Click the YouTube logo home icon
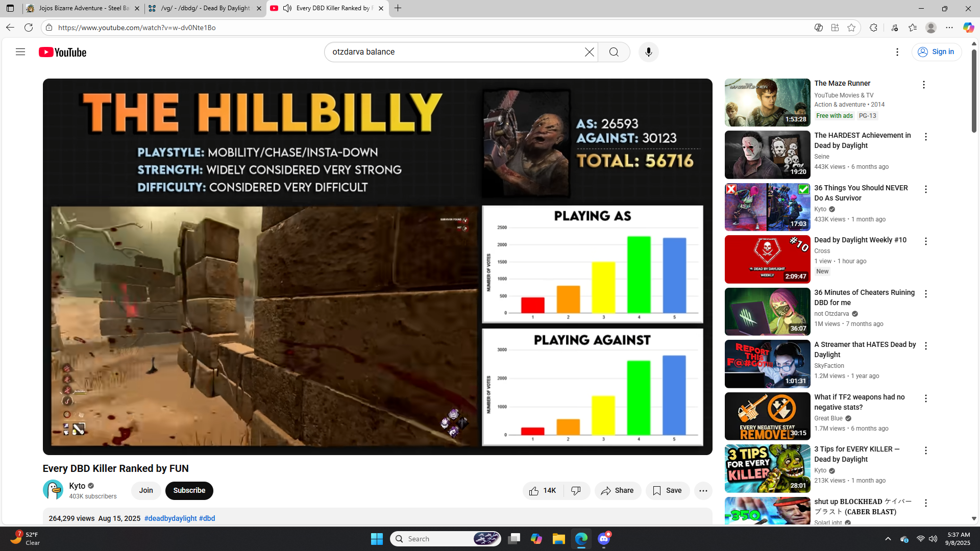Image resolution: width=980 pixels, height=551 pixels. [62, 52]
